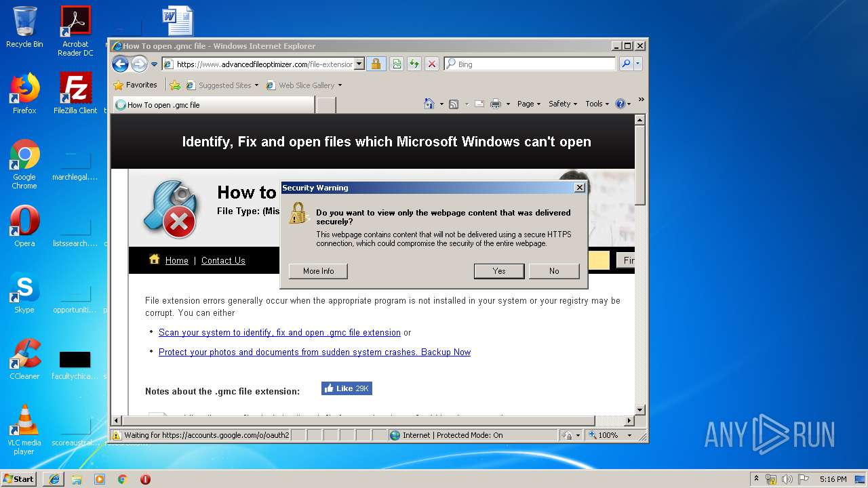Open search provider dropdown arrow
The image size is (868, 488).
pyautogui.click(x=637, y=64)
